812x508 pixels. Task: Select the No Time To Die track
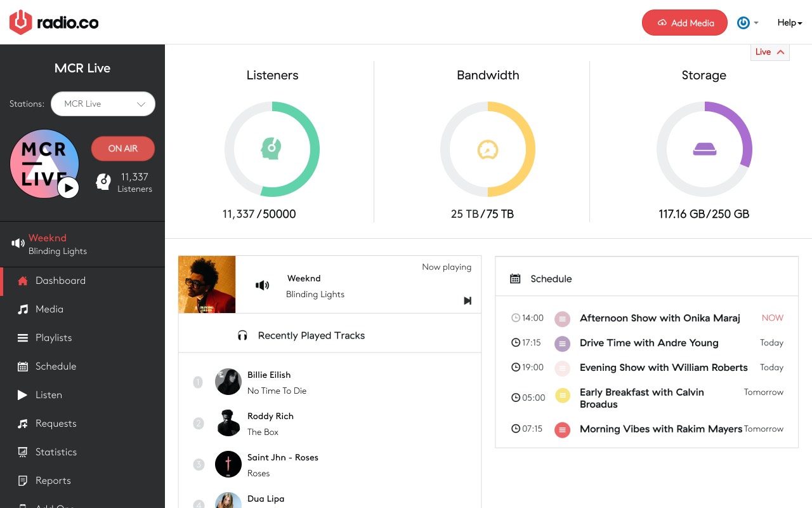[x=277, y=391]
